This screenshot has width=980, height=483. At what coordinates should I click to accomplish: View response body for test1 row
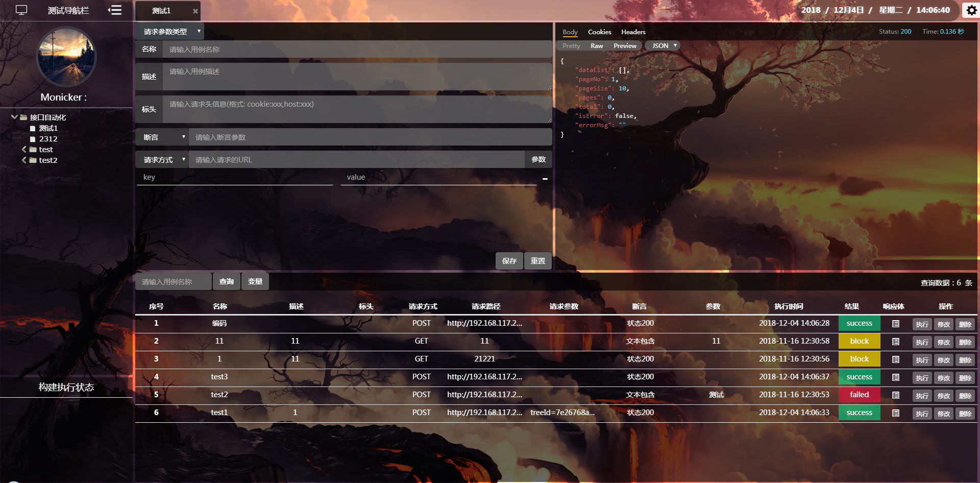tap(895, 413)
